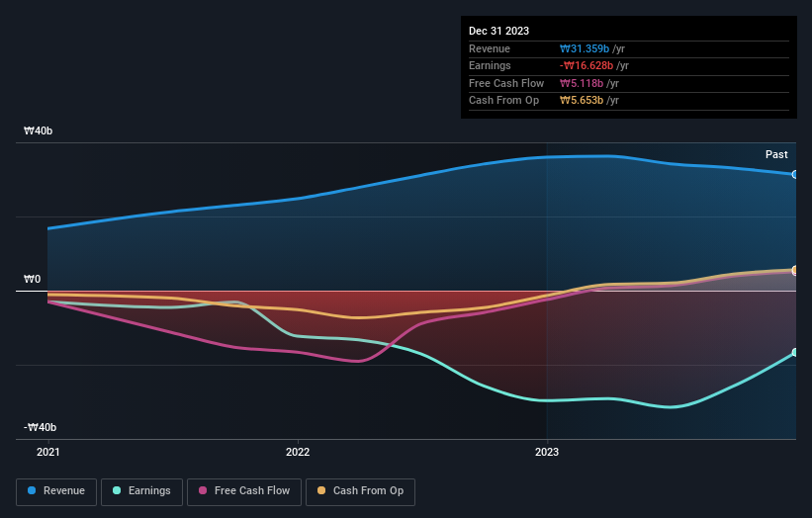Viewport: 812px width, 518px height.
Task: Toggle the Earnings legend button
Action: coord(141,491)
